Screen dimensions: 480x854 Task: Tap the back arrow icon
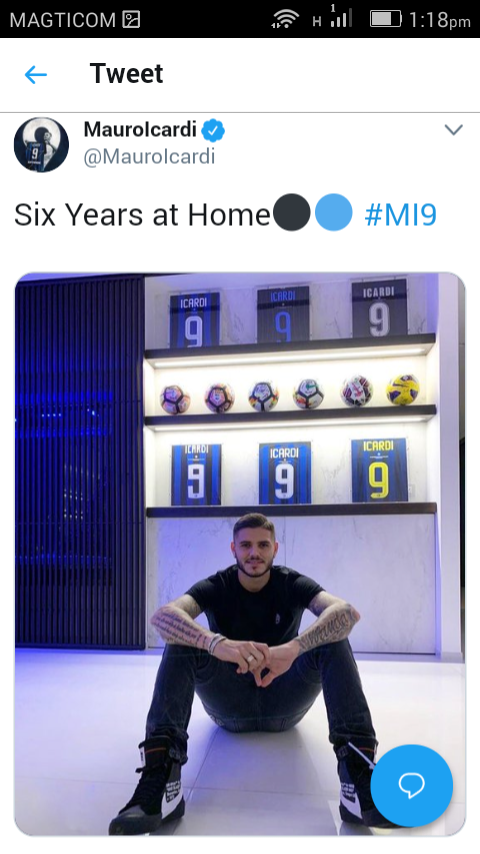(x=36, y=75)
